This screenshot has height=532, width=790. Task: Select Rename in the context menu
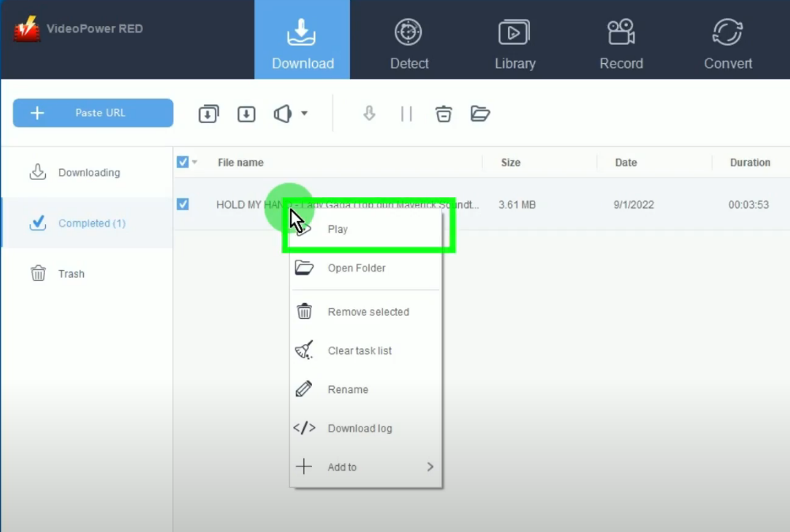pyautogui.click(x=348, y=390)
